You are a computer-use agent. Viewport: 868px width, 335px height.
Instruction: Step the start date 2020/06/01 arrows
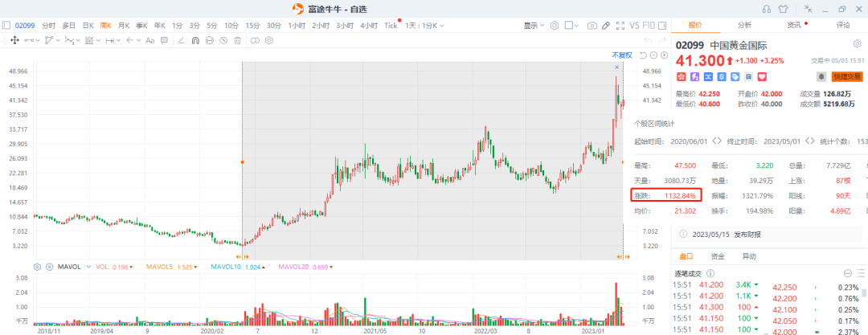[717, 141]
